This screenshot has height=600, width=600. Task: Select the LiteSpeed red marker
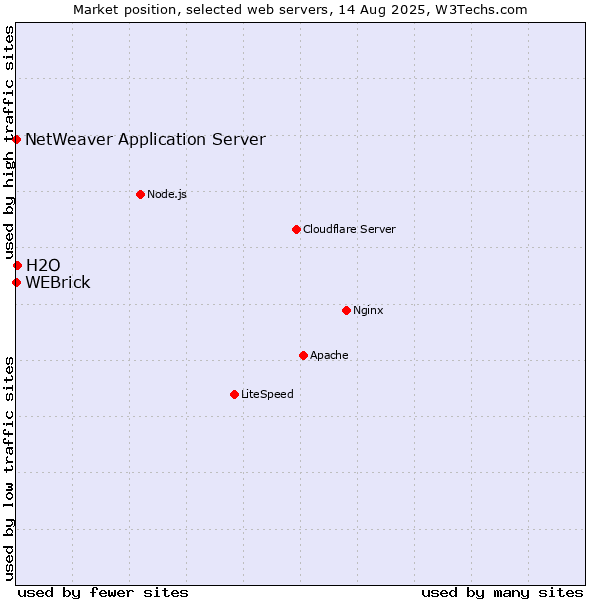235,395
